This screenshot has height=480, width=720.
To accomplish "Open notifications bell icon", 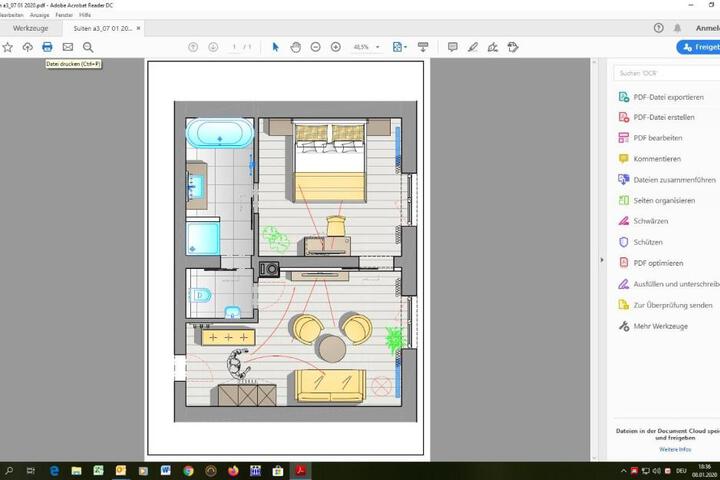I will click(x=677, y=28).
